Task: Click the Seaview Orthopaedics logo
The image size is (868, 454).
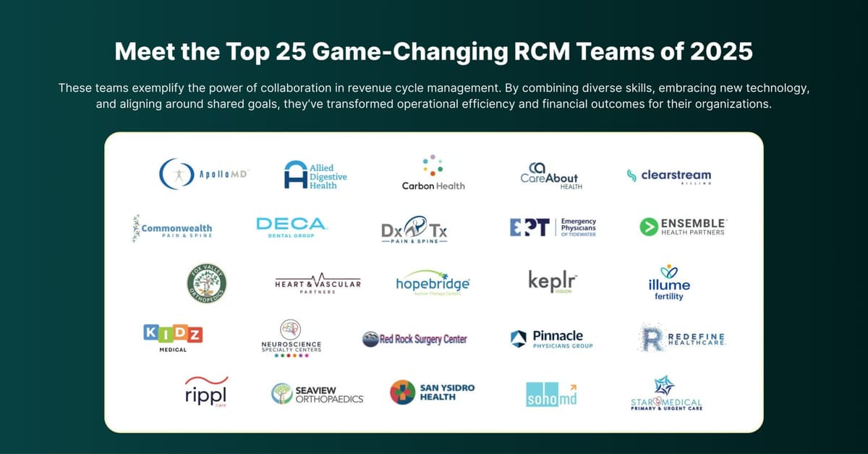Action: pyautogui.click(x=318, y=394)
